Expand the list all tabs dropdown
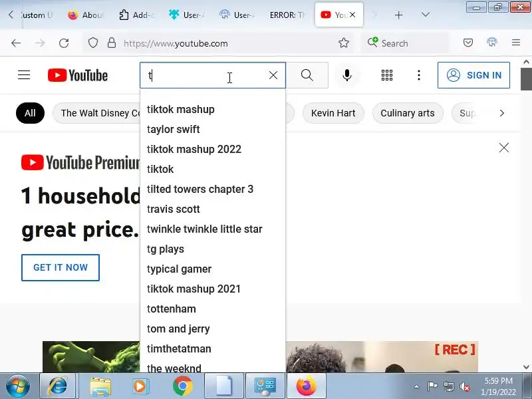The width and height of the screenshot is (532, 399). click(x=425, y=15)
